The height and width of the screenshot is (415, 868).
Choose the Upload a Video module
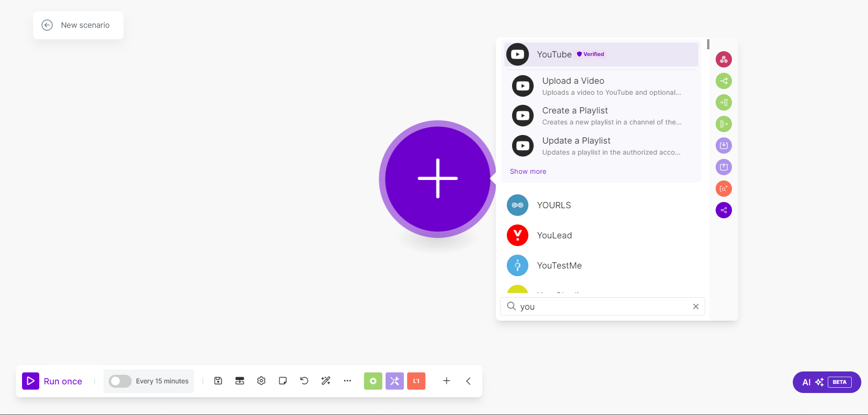click(601, 86)
